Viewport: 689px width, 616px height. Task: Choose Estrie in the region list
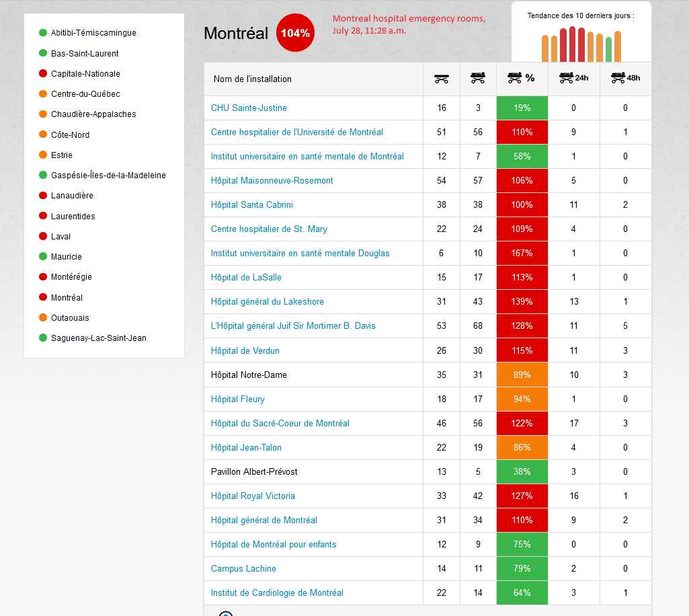pos(62,155)
